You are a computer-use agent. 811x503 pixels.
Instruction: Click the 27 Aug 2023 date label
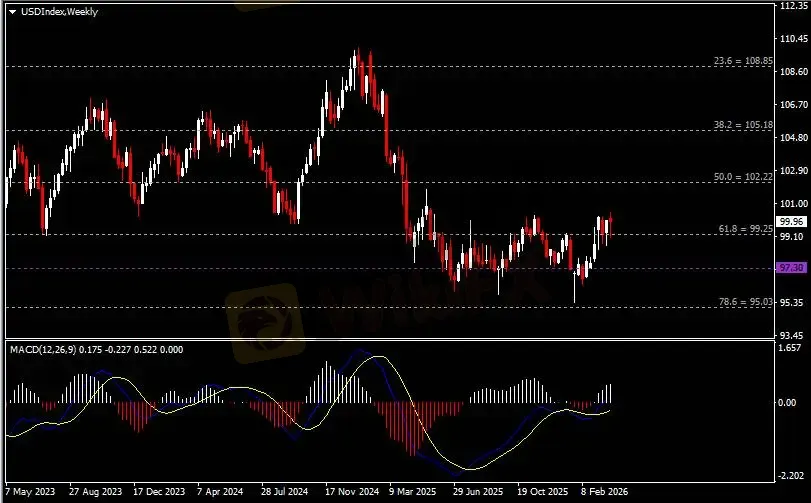95,492
